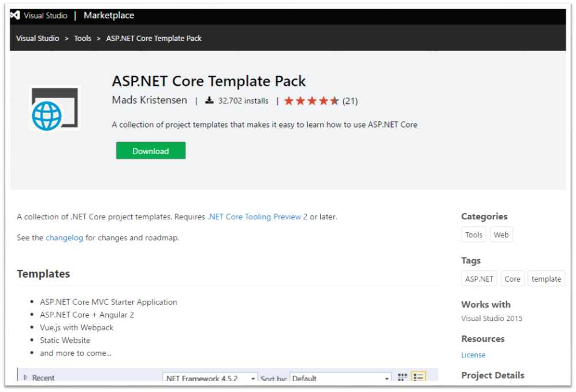Select ASP.NET Core Template Pack breadcrumb
This screenshot has height=392, width=576.
coord(154,38)
